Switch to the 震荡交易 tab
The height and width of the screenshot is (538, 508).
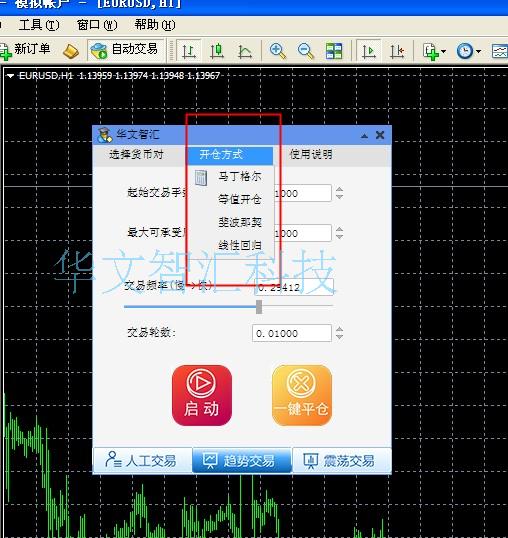pyautogui.click(x=342, y=460)
